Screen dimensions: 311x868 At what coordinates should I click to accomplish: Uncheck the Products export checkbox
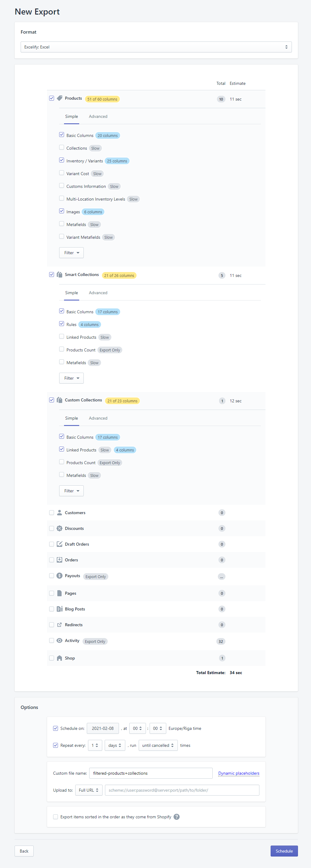point(52,98)
